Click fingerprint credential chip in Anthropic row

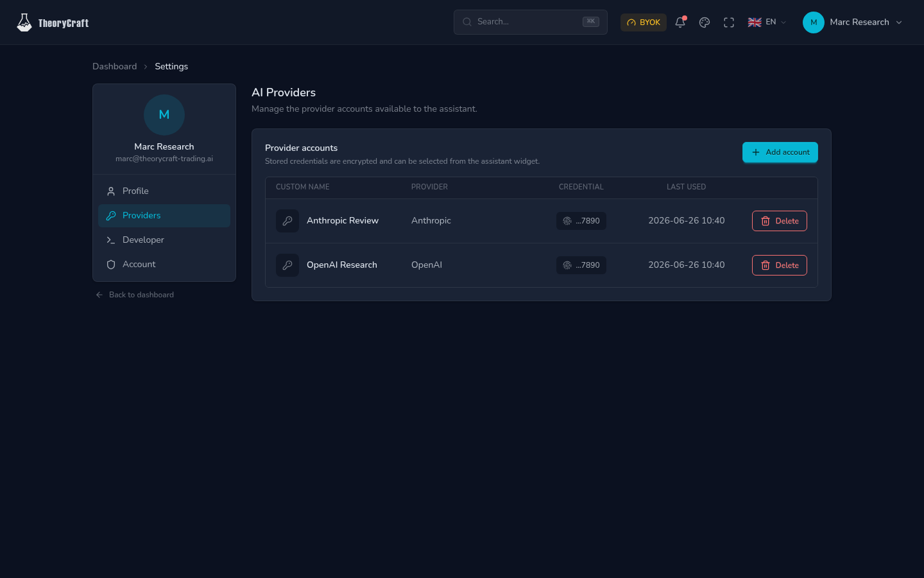click(x=581, y=221)
